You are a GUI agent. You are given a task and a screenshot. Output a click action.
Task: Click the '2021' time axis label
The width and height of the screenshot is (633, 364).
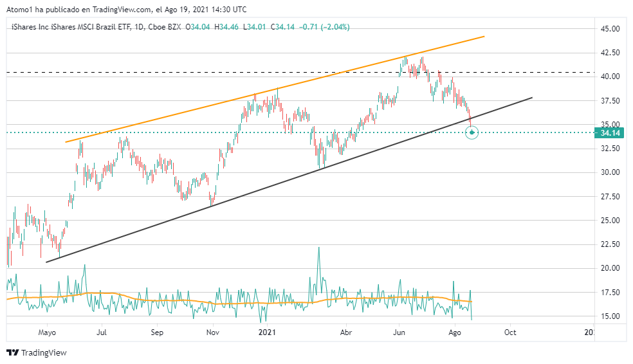pos(267,332)
